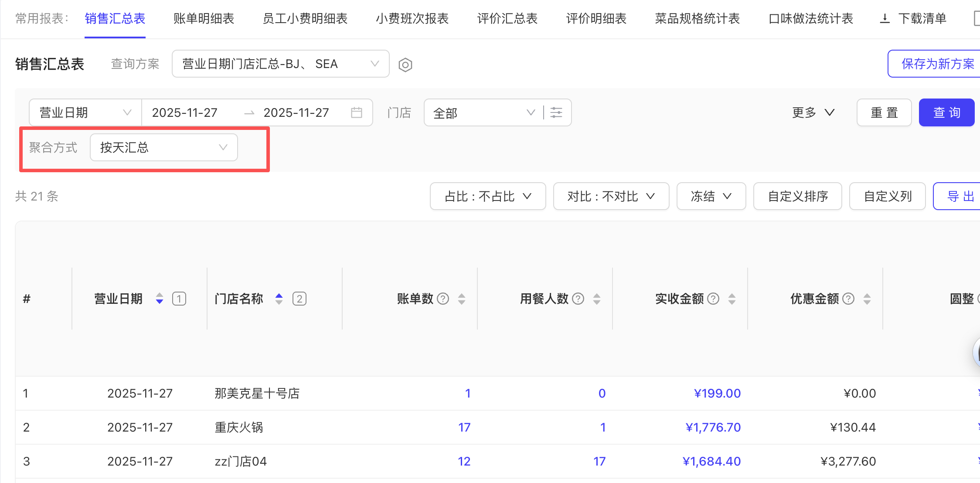980x483 pixels.
Task: Click the 用餐人数 help question icon
Action: pos(578,299)
